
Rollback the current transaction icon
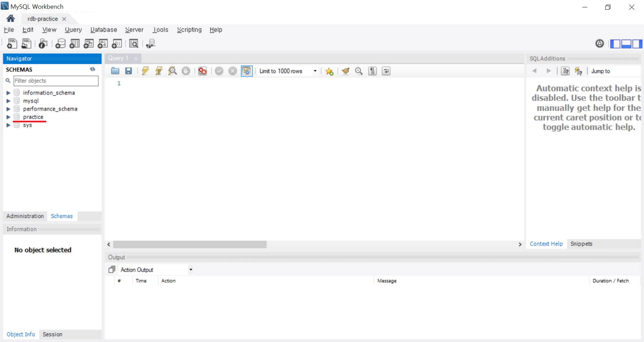point(232,71)
